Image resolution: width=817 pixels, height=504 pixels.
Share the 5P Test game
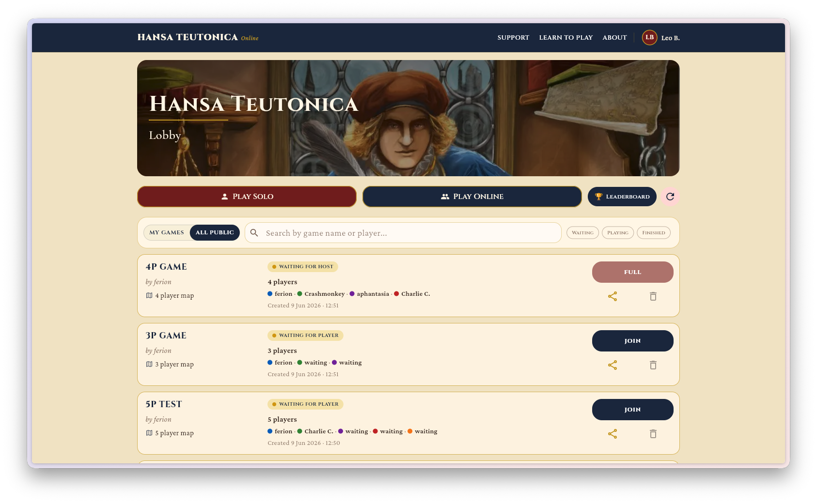(613, 434)
